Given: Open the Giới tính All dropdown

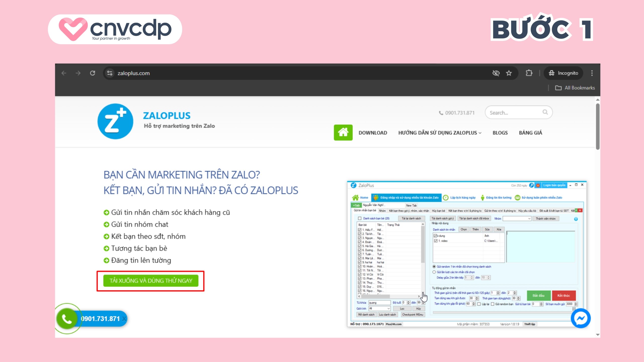Looking at the screenshot, I should pyautogui.click(x=380, y=308).
